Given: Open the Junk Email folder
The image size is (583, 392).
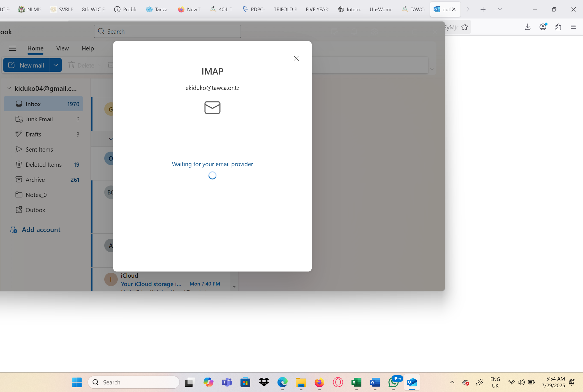Looking at the screenshot, I should (x=39, y=119).
